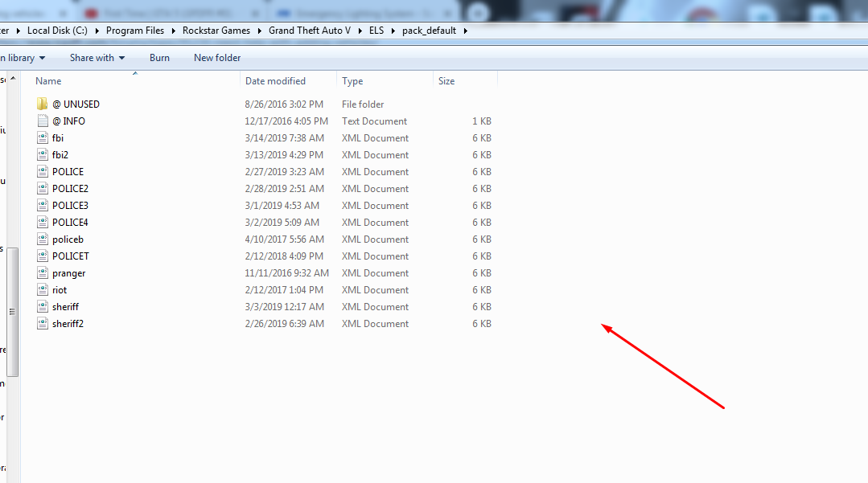Screen dimensions: 868x483
Task: Click the fbi2 XML file icon
Action: click(x=43, y=155)
